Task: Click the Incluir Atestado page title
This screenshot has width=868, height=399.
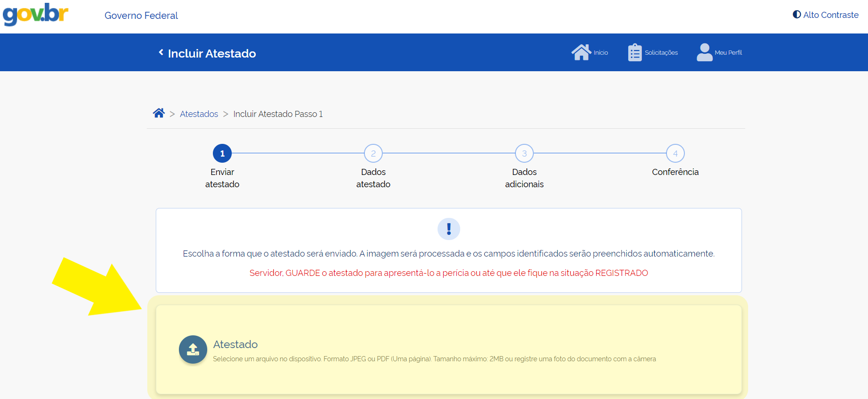Action: click(212, 54)
